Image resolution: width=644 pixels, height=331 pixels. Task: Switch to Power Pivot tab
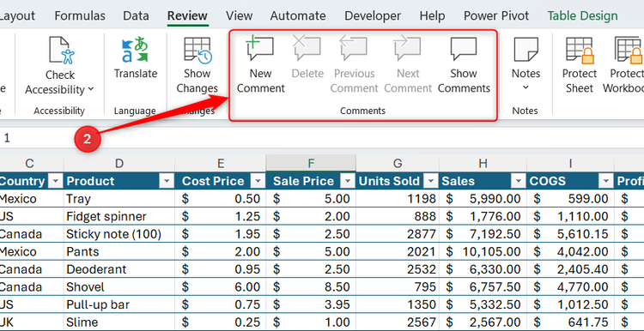[x=496, y=16]
